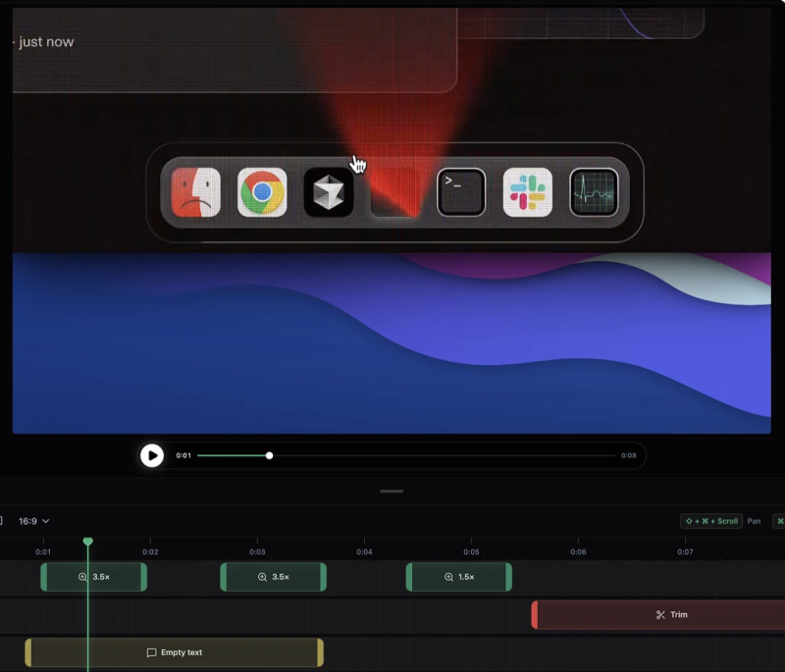The height and width of the screenshot is (672, 785).
Task: Select the red Trim clip
Action: tap(658, 615)
